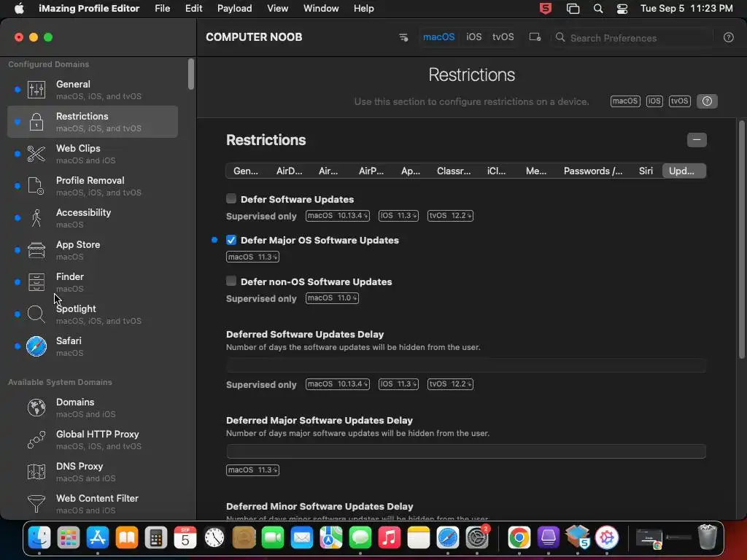Enable the Defer Software Updates checkbox
Screen dimensions: 747x560
231,198
